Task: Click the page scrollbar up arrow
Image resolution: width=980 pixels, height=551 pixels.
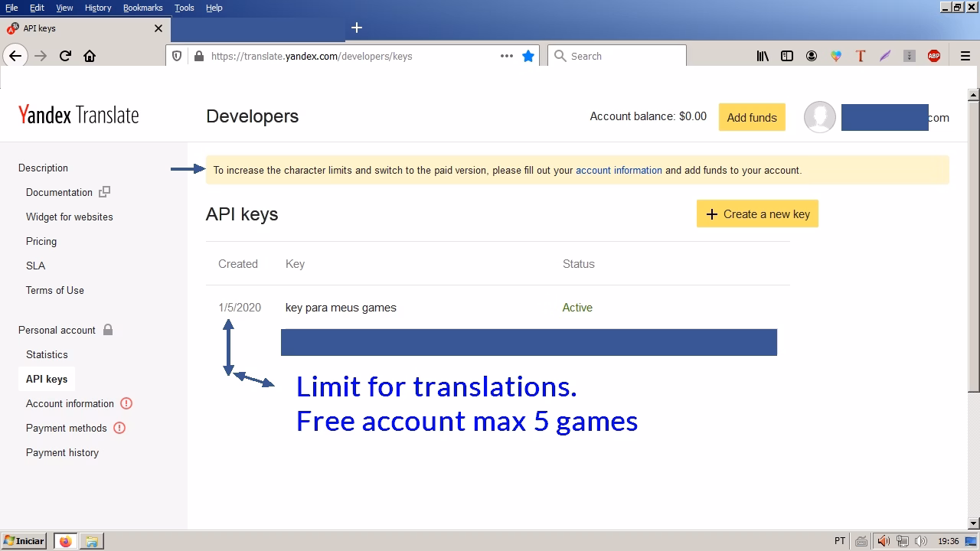Action: coord(974,96)
